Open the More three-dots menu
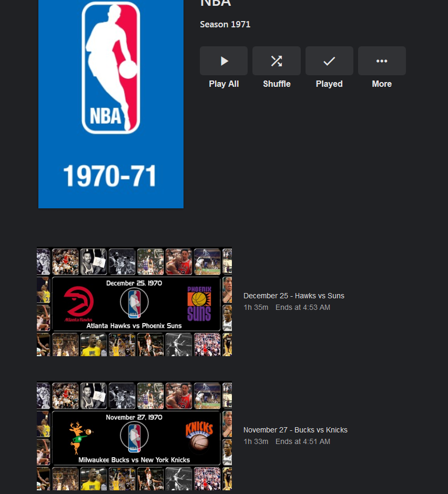 tap(382, 61)
